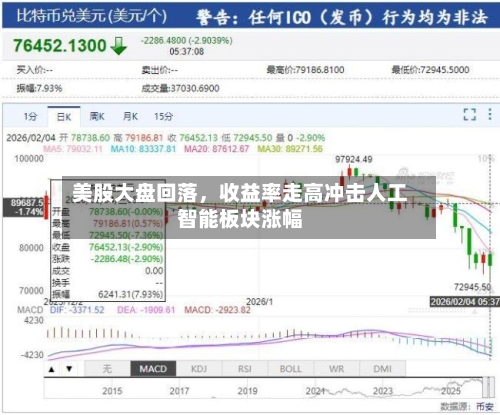Click the 72945.50 low marker on chart
This screenshot has height=415, width=500.
[473, 287]
